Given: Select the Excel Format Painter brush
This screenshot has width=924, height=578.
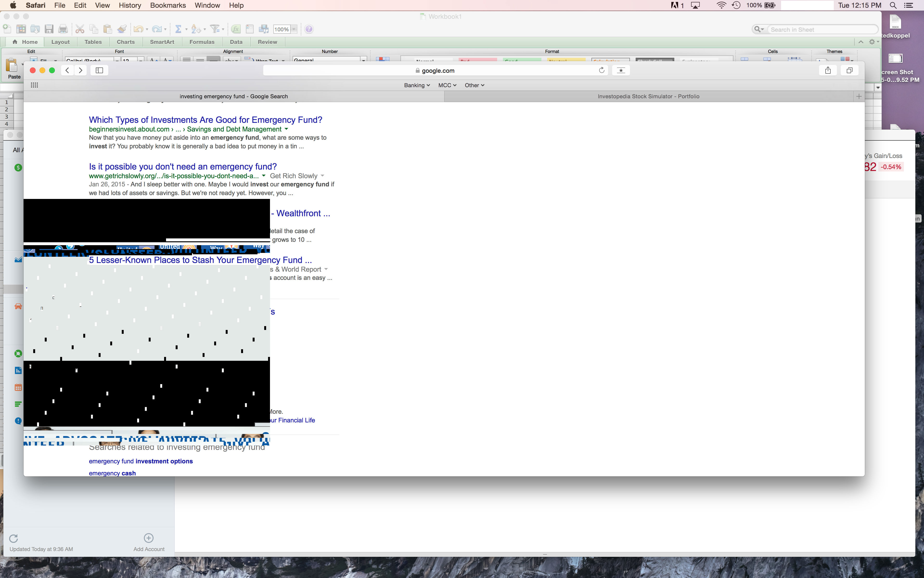Looking at the screenshot, I should (x=122, y=29).
